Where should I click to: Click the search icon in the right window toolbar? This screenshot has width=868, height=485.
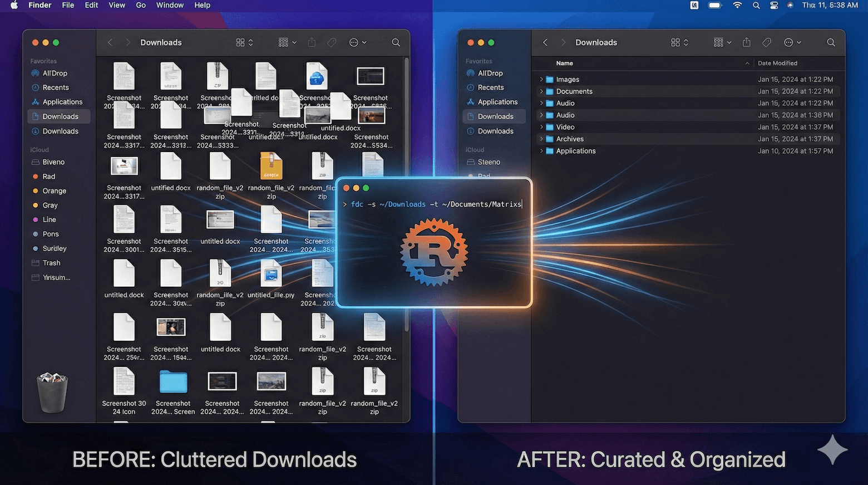(831, 42)
